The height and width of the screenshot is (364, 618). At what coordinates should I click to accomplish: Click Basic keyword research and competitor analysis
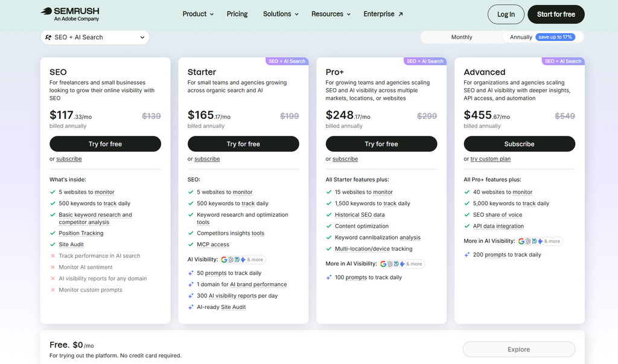point(95,218)
